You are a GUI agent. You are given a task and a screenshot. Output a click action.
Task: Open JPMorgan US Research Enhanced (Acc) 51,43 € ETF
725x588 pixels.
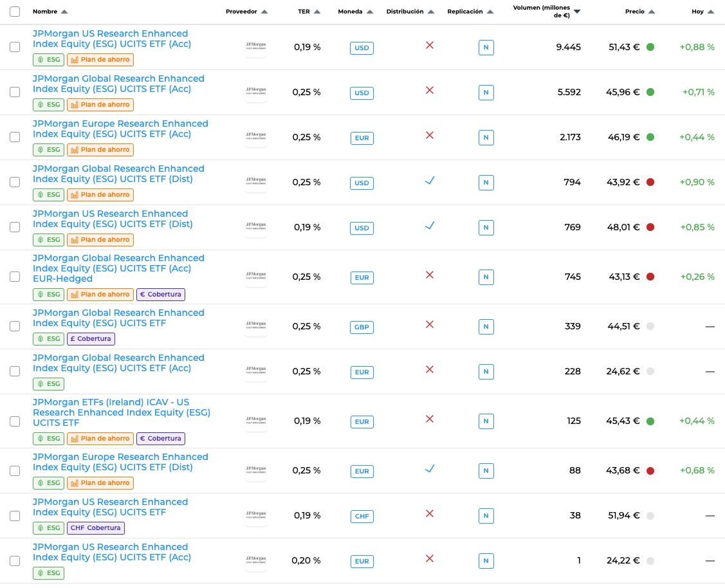coord(112,39)
